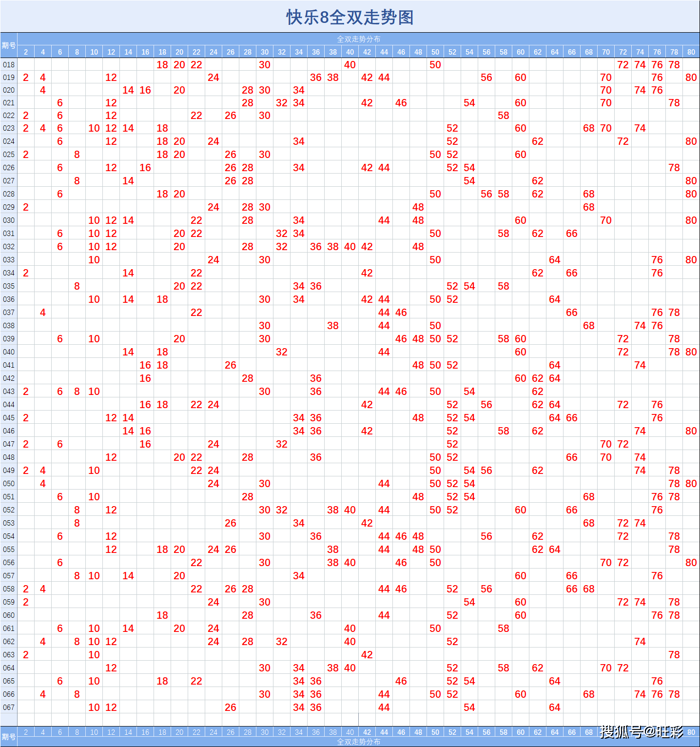
Task: Click number 2 in row 019
Action: tap(26, 78)
